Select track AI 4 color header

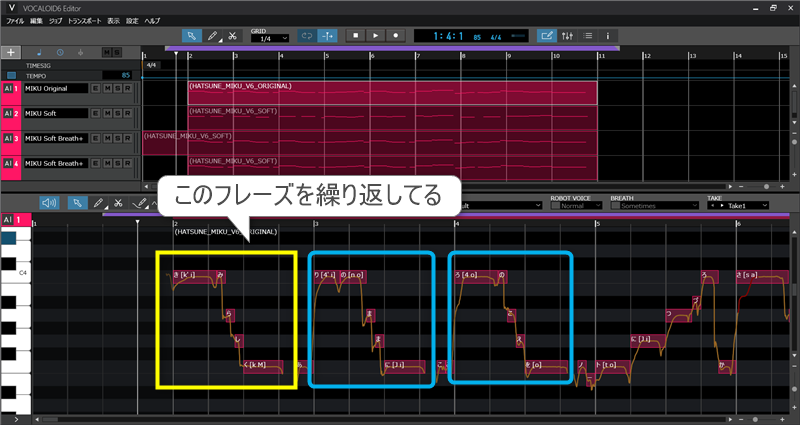(x=11, y=168)
